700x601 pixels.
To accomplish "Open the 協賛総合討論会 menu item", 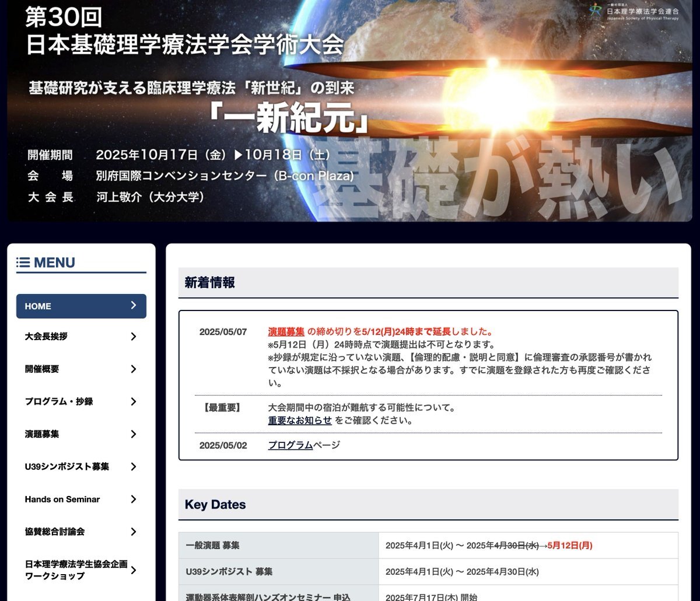I will [81, 532].
